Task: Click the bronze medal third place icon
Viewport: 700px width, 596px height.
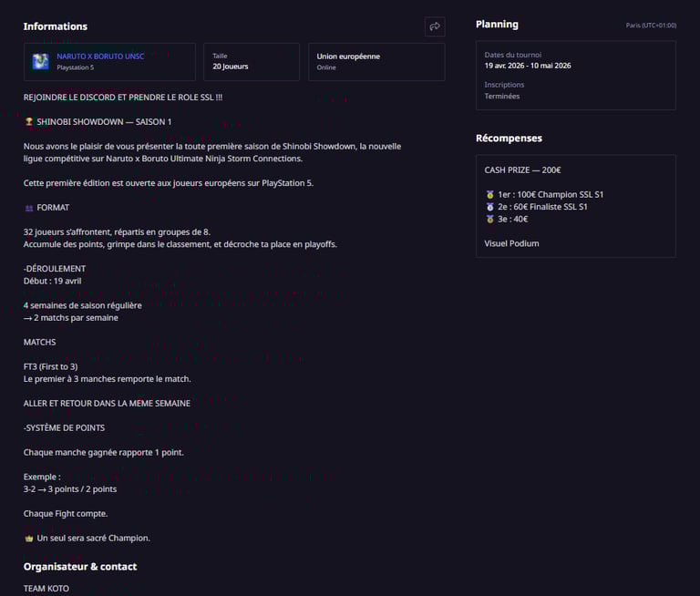Action: [x=489, y=219]
